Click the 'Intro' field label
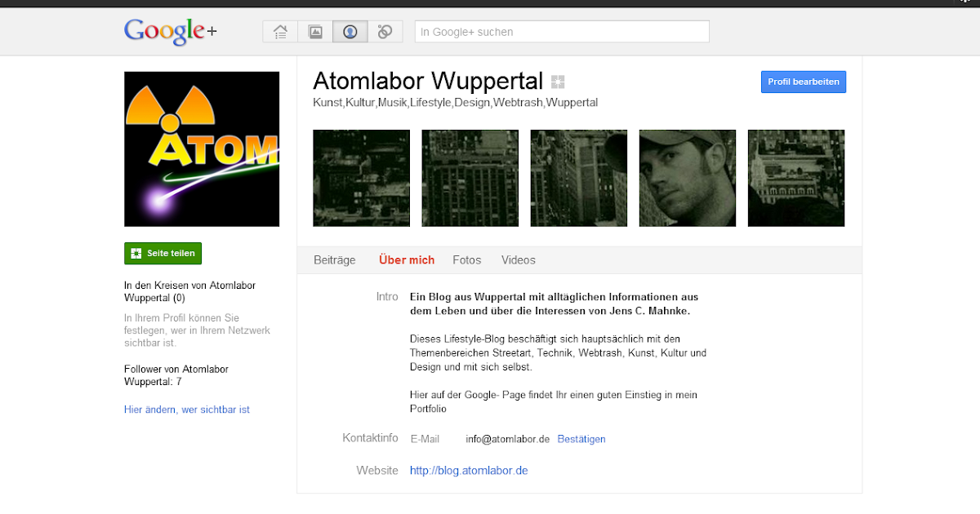The width and height of the screenshot is (980, 514). (x=387, y=297)
